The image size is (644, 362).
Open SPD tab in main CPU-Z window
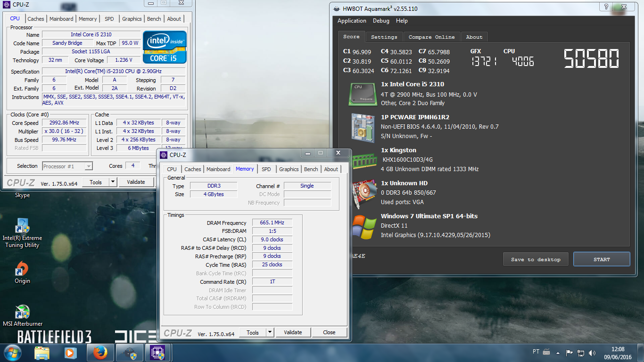click(109, 19)
